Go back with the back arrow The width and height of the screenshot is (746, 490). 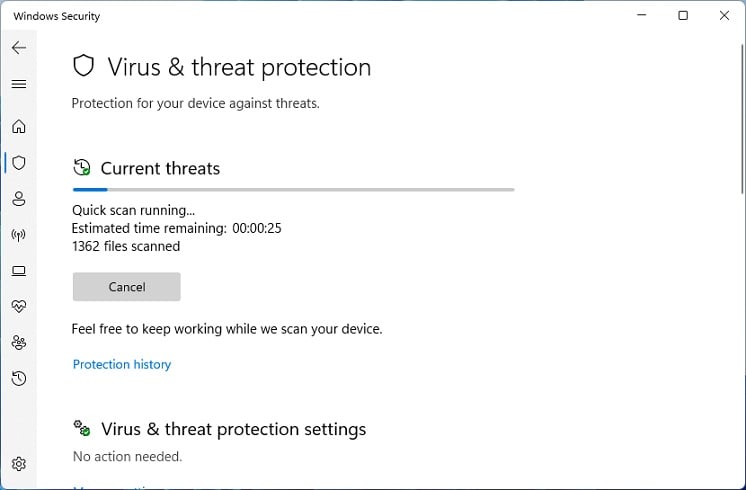19,48
